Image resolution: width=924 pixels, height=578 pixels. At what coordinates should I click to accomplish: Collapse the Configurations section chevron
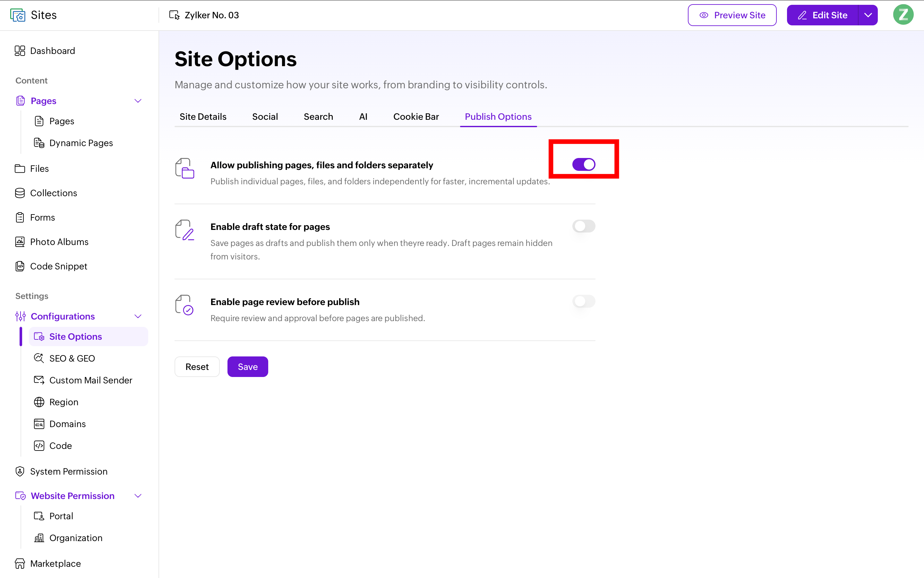[x=138, y=316]
